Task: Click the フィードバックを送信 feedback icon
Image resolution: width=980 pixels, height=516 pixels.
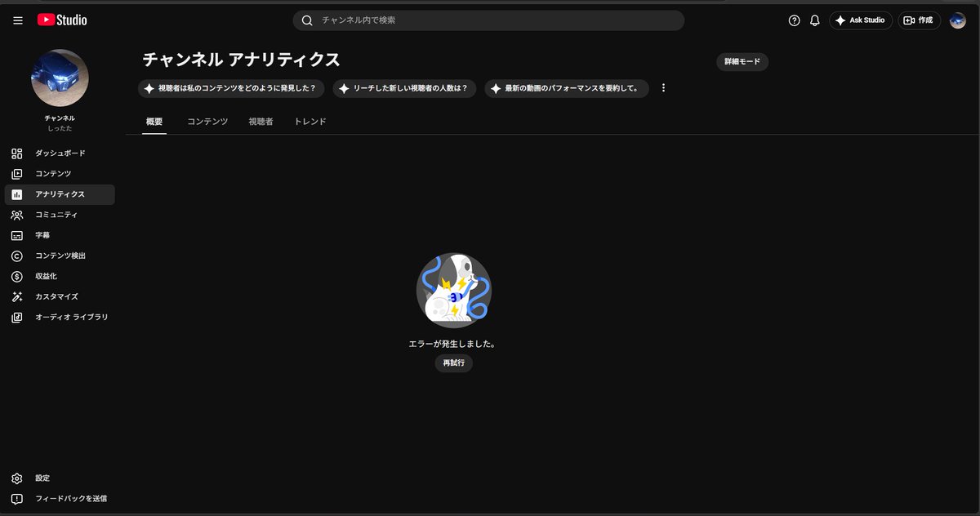Action: click(x=17, y=498)
